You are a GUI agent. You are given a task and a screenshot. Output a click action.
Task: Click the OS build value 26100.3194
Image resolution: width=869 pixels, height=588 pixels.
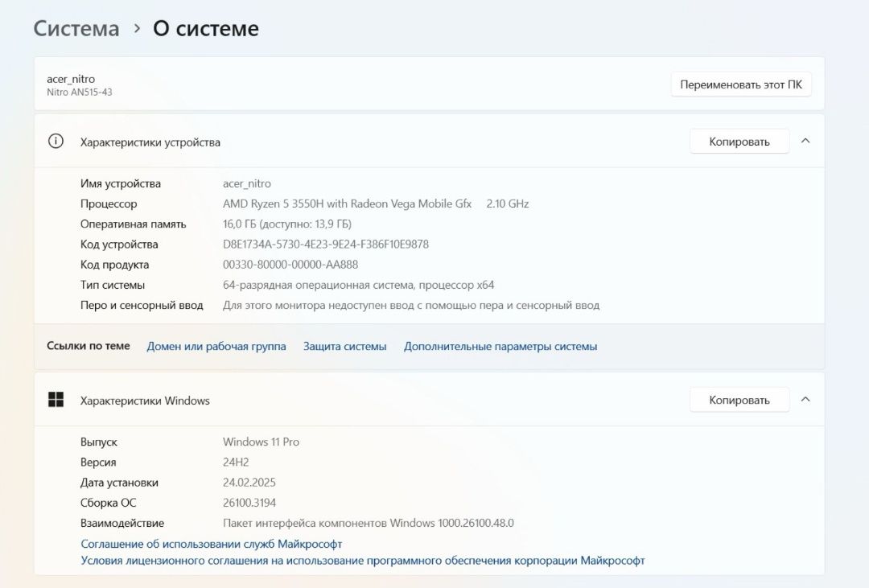249,503
